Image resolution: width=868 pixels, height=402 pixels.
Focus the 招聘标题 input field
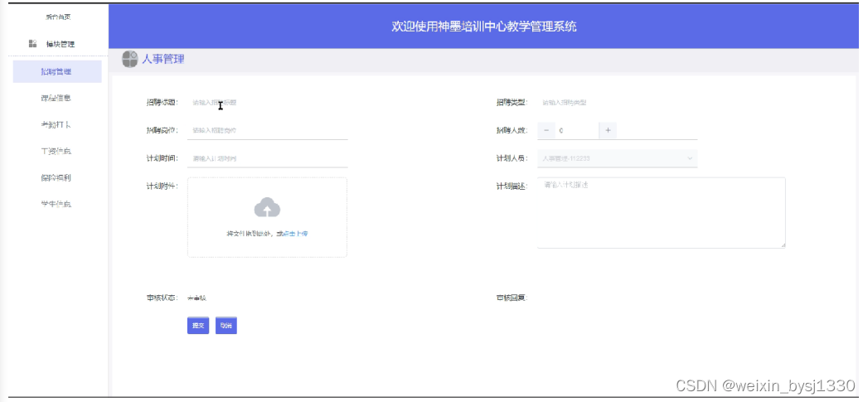point(268,103)
